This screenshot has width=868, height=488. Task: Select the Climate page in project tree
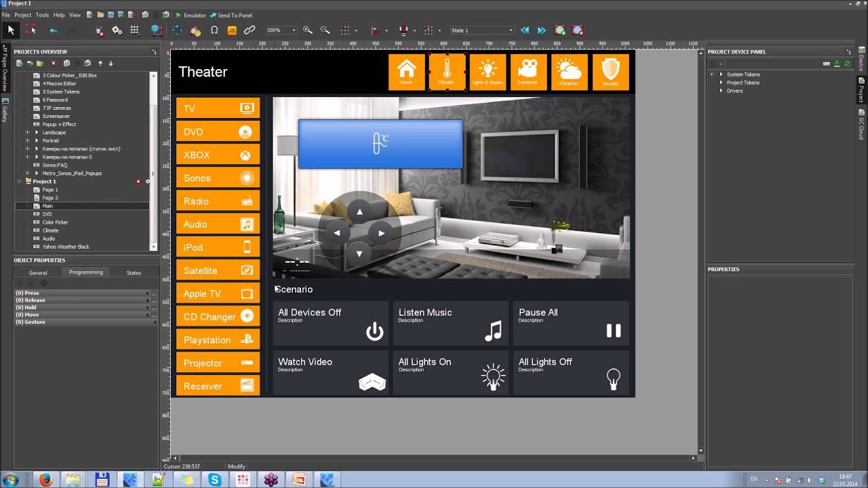(50, 230)
